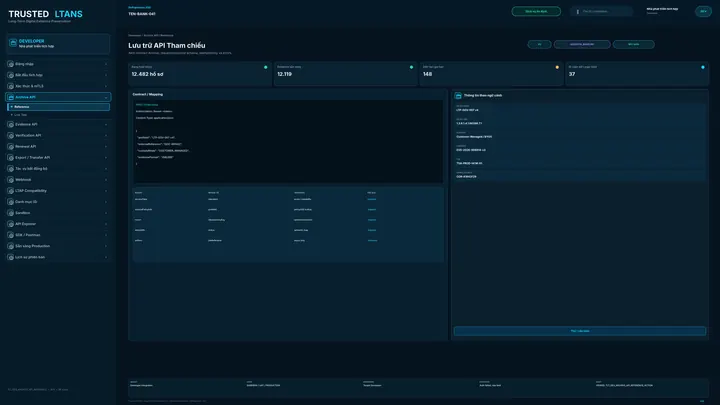The width and height of the screenshot is (720, 405).
Task: Collapse the Archive API section chevron
Action: click(106, 97)
